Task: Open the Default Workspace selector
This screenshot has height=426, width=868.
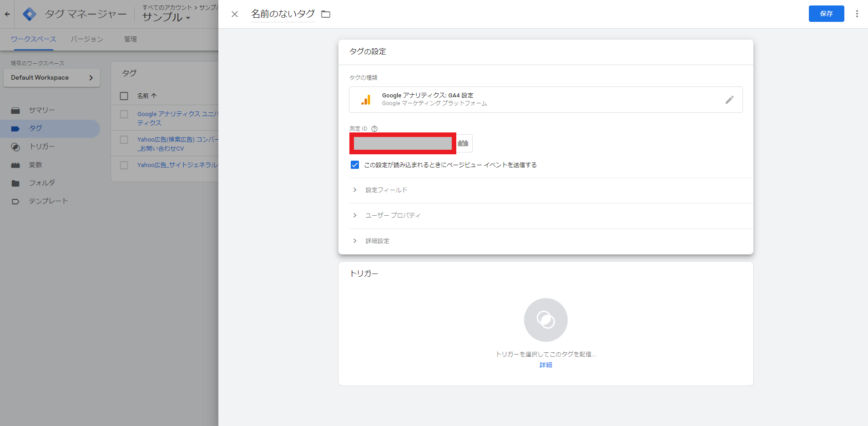Action: [52, 78]
